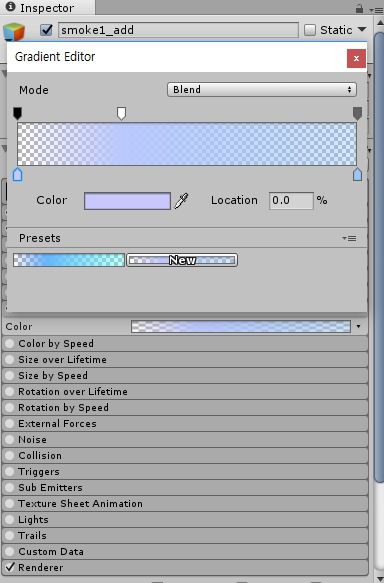The width and height of the screenshot is (384, 583).
Task: Open the Mode Blend dropdown
Action: (x=262, y=90)
